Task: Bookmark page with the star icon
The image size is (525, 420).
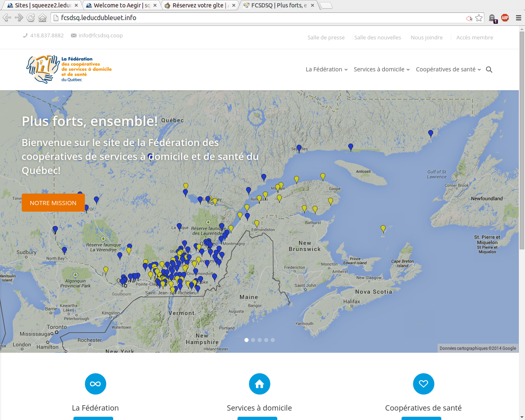Action: pos(479,18)
